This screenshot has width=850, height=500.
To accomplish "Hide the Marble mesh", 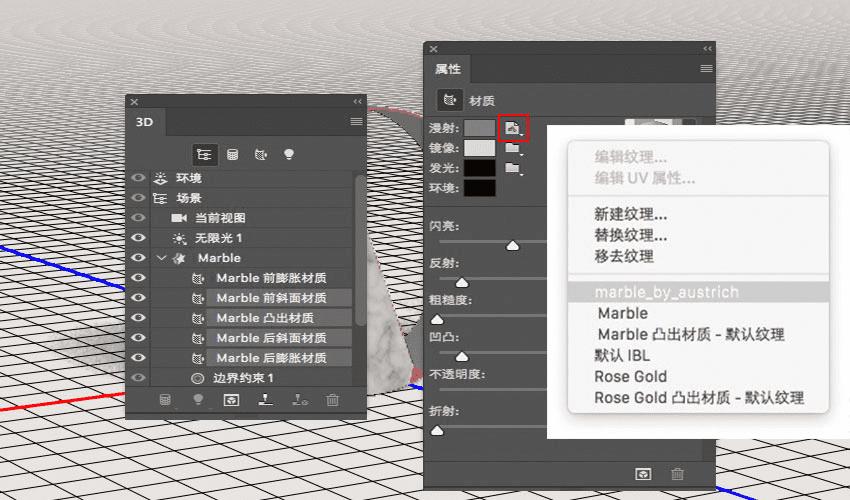I will (x=138, y=258).
